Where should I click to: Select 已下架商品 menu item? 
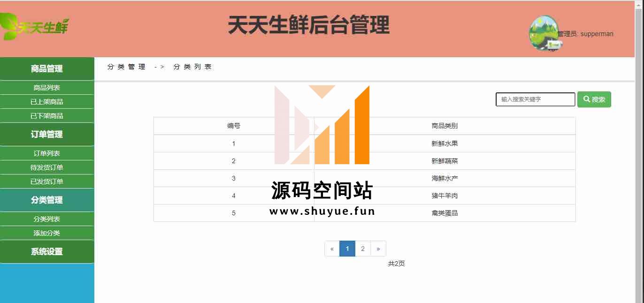click(47, 116)
